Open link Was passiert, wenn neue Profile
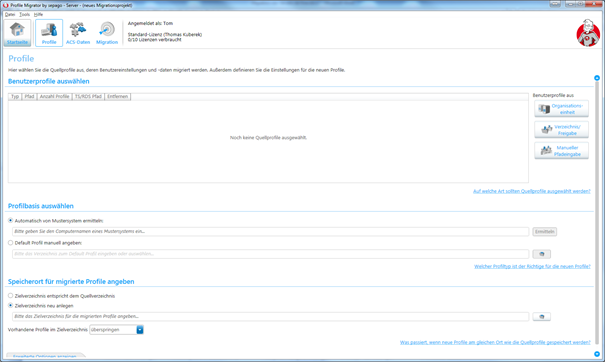 (495, 342)
